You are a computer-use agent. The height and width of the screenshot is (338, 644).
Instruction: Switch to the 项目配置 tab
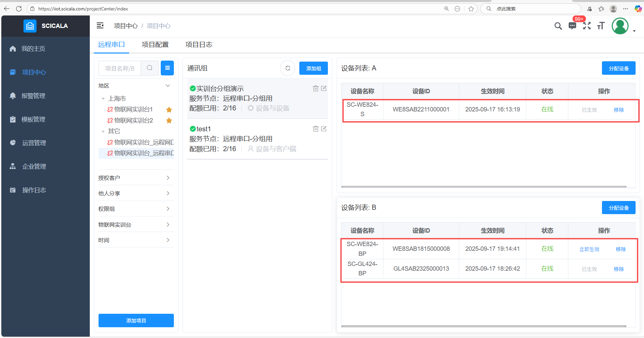(x=155, y=45)
